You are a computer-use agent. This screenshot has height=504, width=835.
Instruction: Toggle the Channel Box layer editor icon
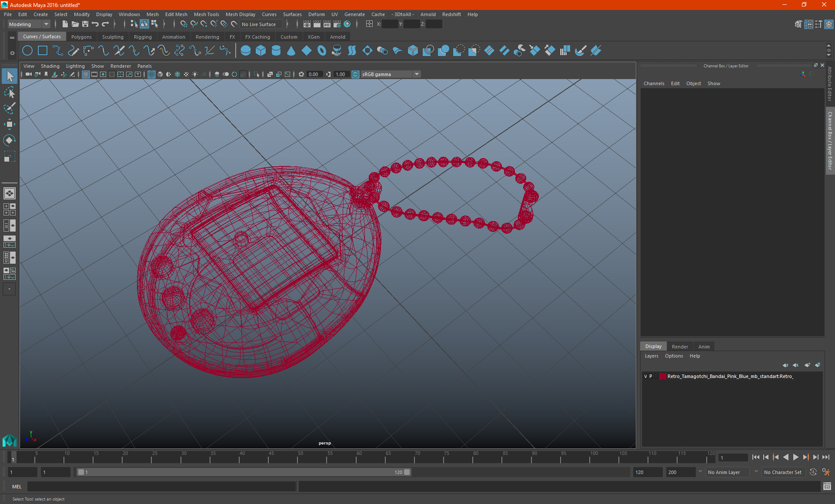coord(829,24)
